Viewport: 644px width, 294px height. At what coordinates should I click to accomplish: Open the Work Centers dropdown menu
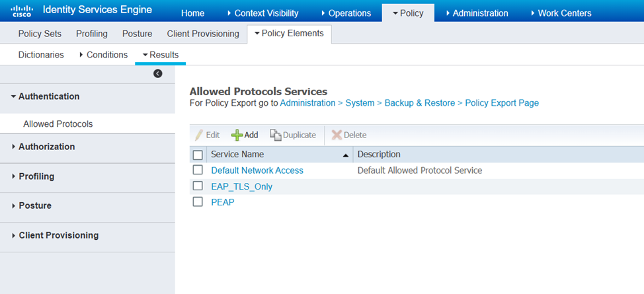[x=561, y=13]
